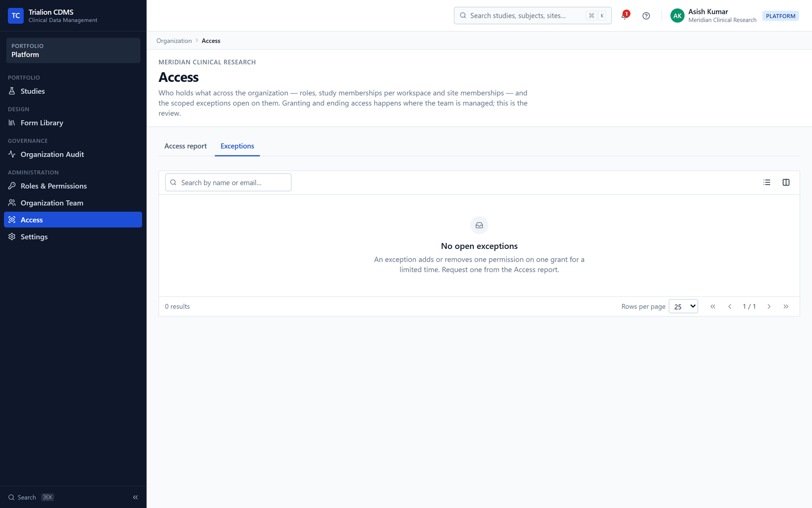Open the help question mark icon
This screenshot has height=508, width=812.
point(646,16)
